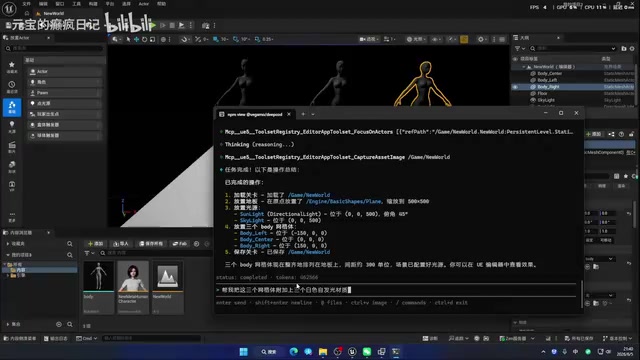
Task: Click the Play in editor green arrow
Action: (x=153, y=25)
